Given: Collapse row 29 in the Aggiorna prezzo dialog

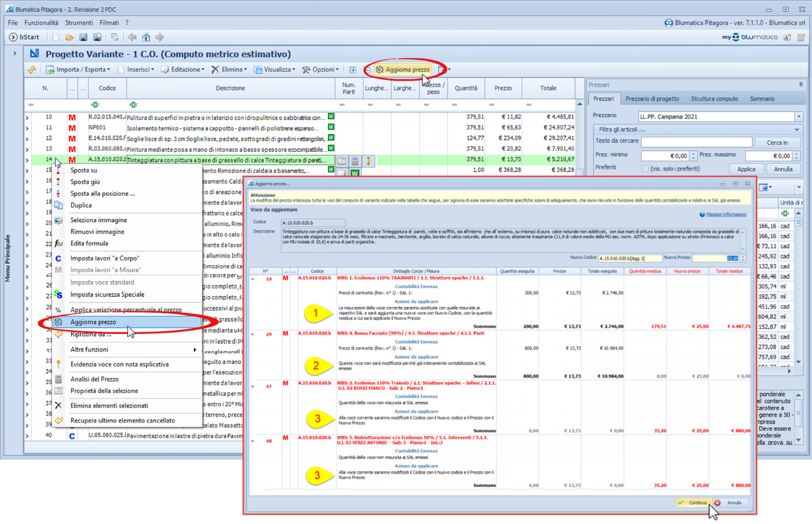Looking at the screenshot, I should point(253,334).
